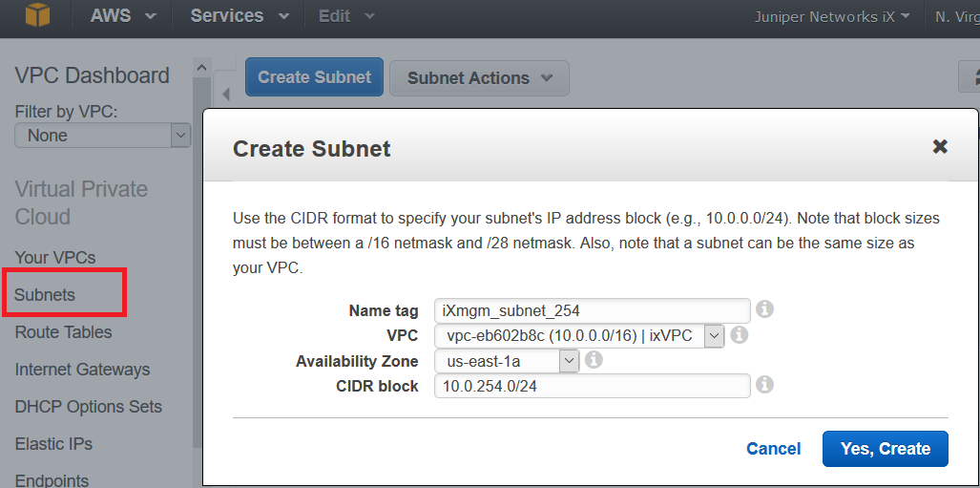Click info icon beside VPC dropdown
The width and height of the screenshot is (980, 488).
(x=740, y=335)
